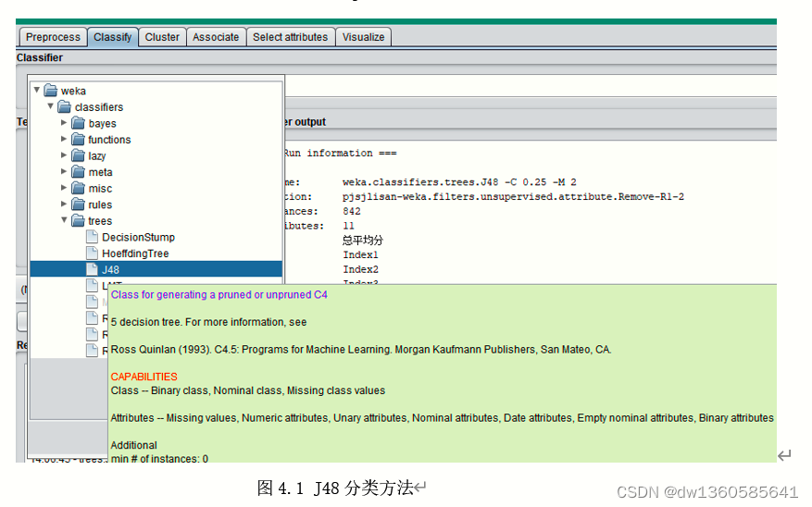The image size is (812, 507).
Task: Click the 'Ross Quinlan (1993)' reference line
Action: pos(361,350)
